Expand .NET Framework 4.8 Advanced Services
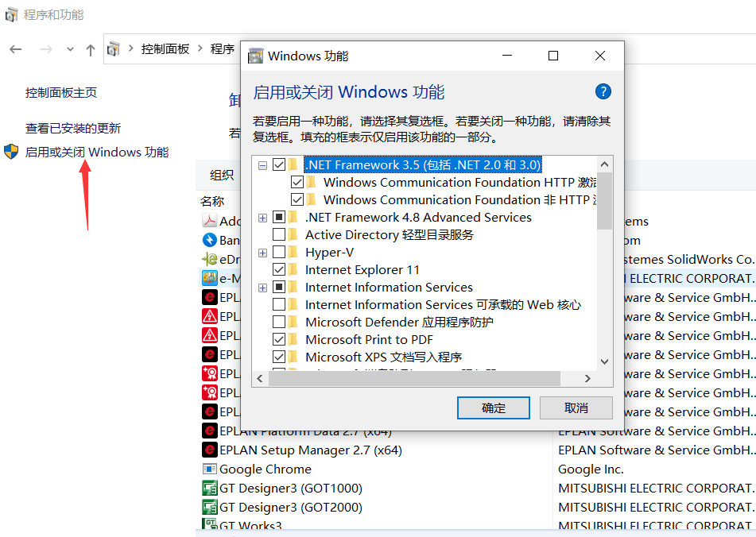 262,218
